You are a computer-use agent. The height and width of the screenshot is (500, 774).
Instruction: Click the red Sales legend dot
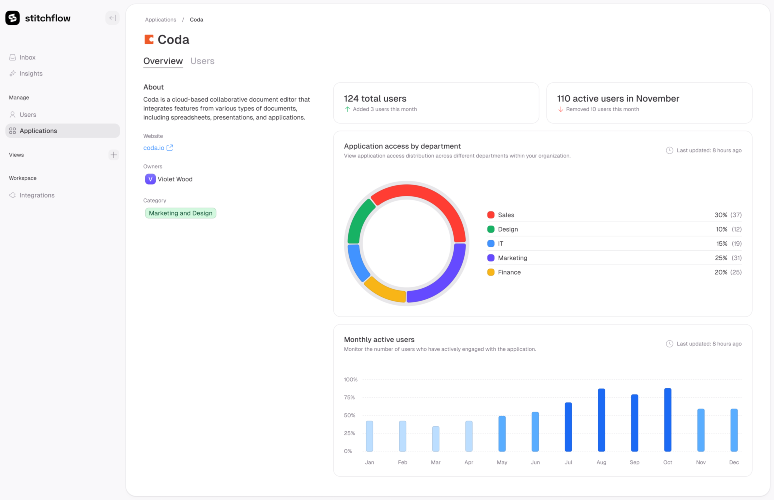coord(491,215)
